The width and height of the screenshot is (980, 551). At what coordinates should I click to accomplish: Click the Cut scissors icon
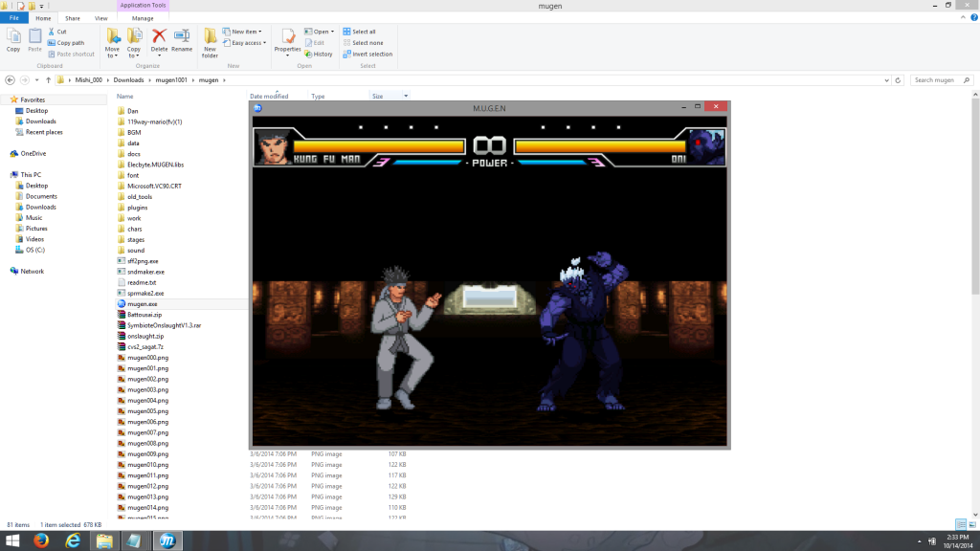(x=51, y=32)
